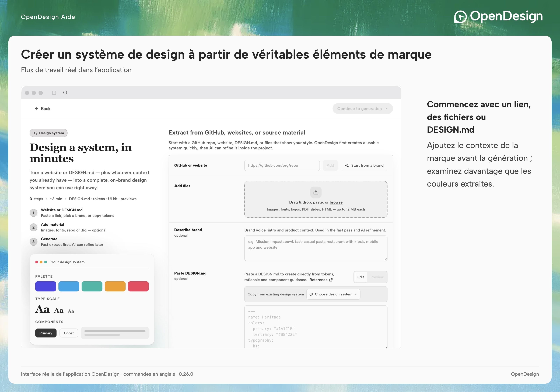Switch to Edit mode for DESIGN.md

[360, 277]
